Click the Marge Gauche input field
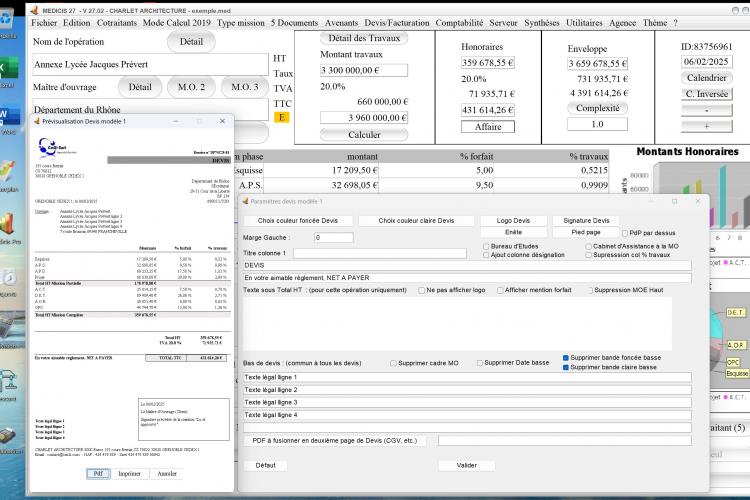This screenshot has height=500, width=750. point(334,237)
